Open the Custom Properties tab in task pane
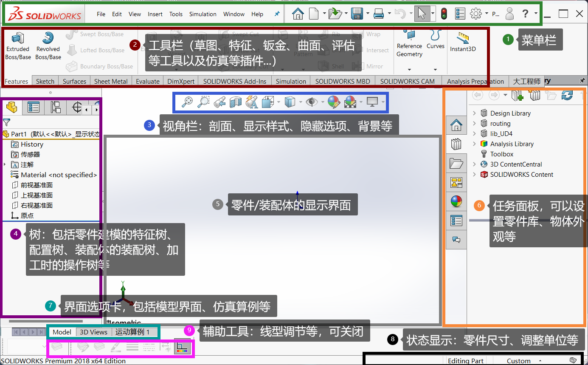Viewport: 588px width, 365px height. click(x=456, y=221)
